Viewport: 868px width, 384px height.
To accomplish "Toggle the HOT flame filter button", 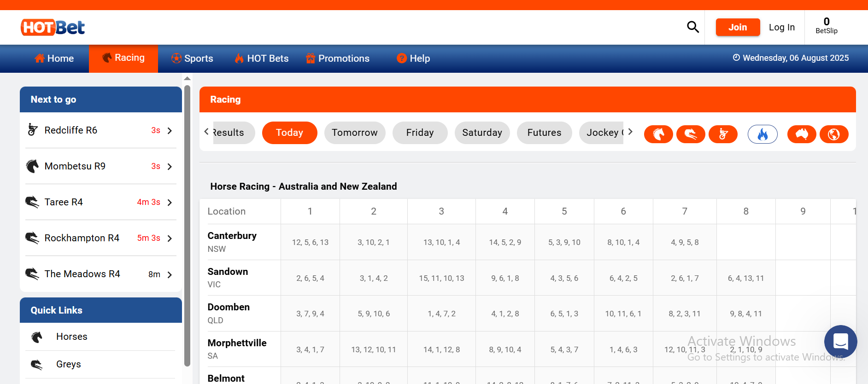I will [x=762, y=134].
